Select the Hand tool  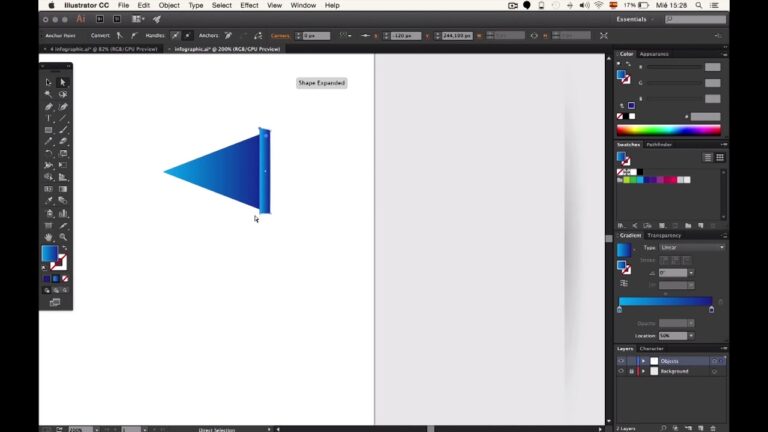(48, 237)
